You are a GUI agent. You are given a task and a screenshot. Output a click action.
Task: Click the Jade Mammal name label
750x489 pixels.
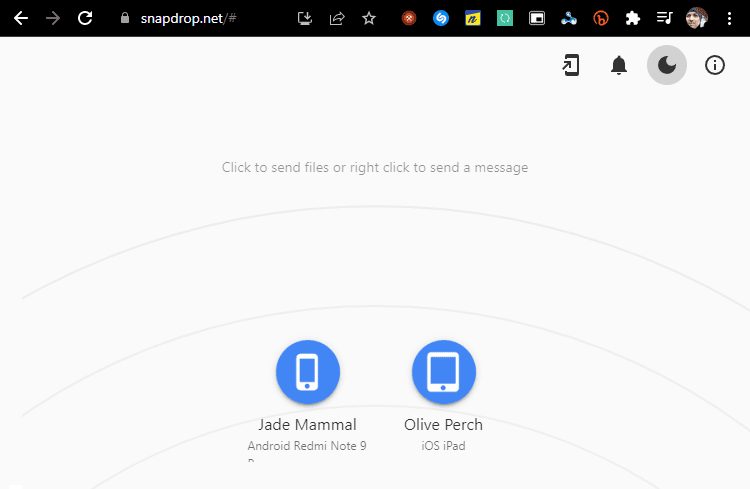coord(308,424)
